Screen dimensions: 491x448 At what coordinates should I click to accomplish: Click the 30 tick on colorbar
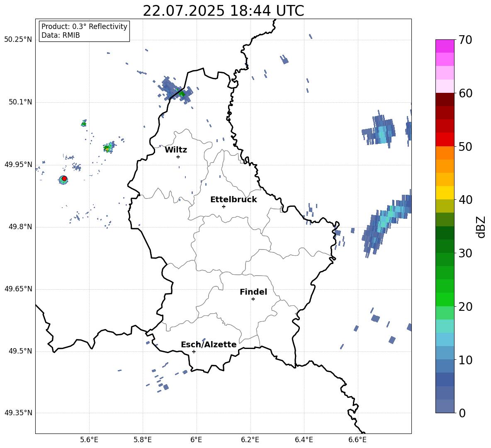tap(465, 253)
